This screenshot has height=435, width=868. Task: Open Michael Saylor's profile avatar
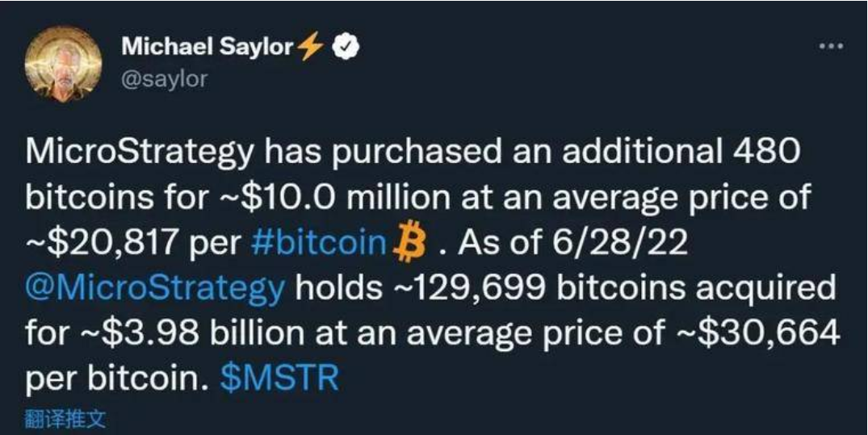click(x=63, y=64)
